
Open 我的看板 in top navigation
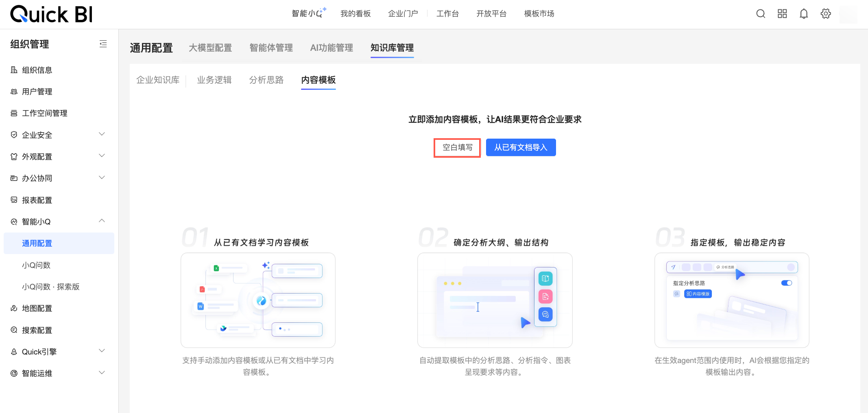pos(355,14)
